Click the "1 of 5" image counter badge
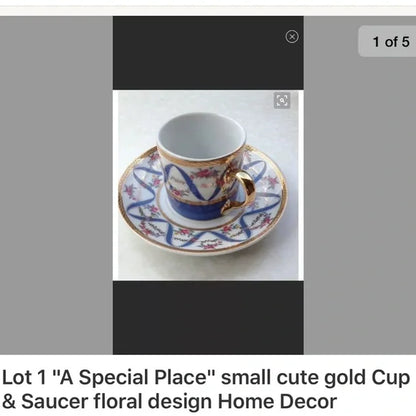Image resolution: width=416 pixels, height=416 pixels. 389,41
